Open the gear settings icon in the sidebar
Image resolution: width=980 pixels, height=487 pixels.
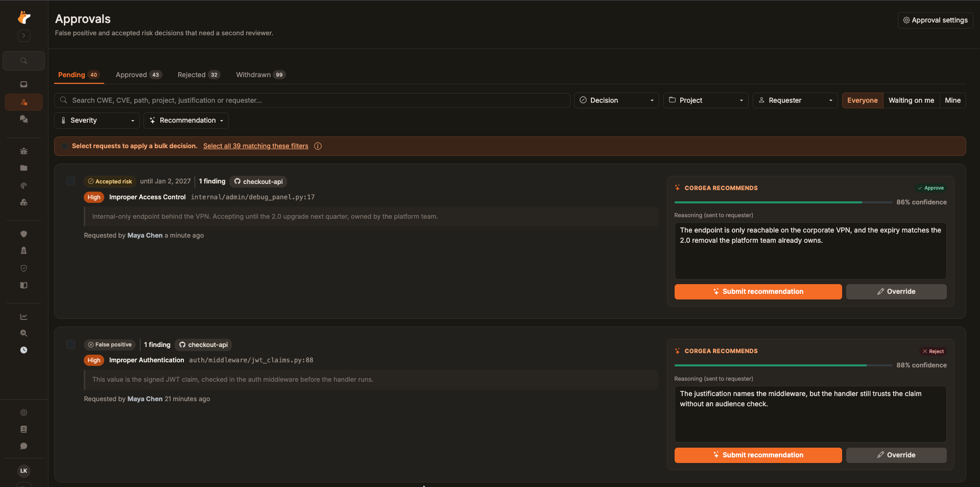23,412
